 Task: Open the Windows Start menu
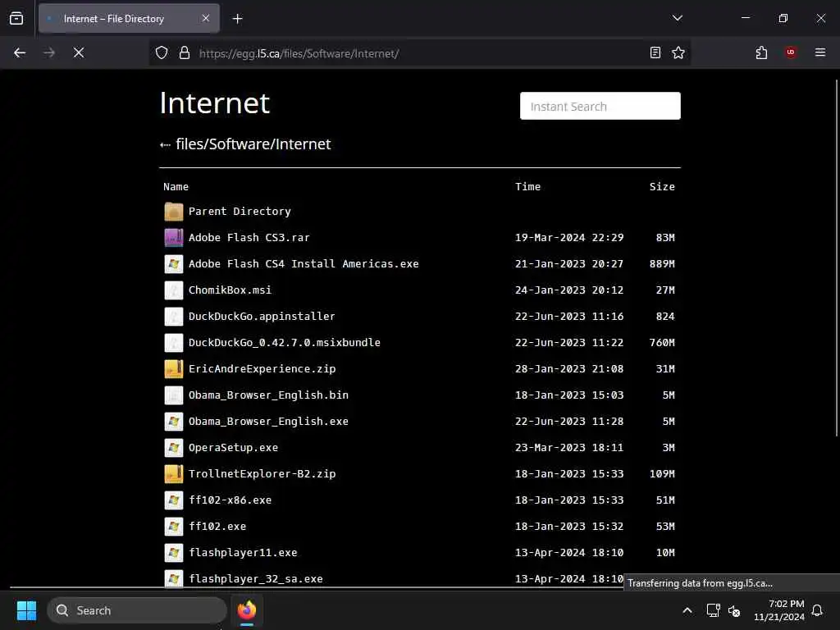point(27,610)
